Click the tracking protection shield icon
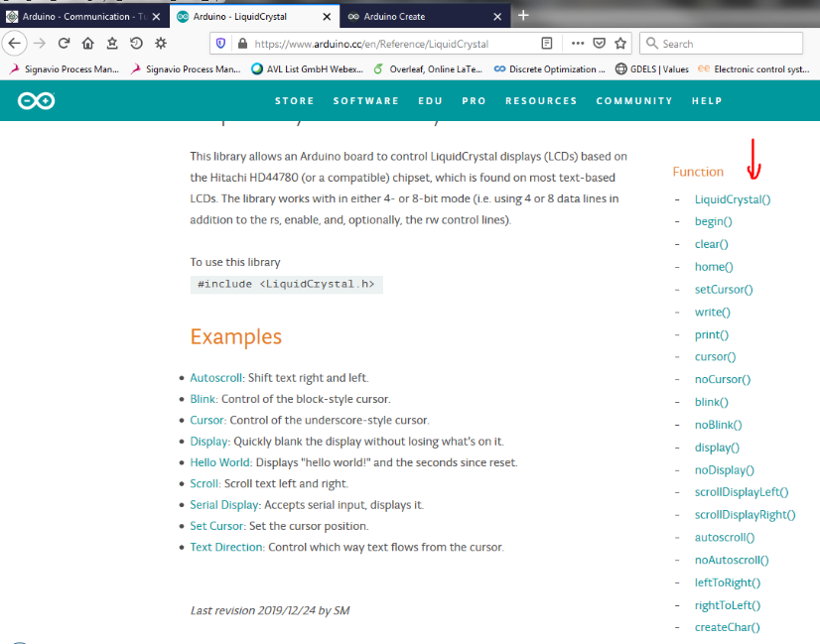The image size is (820, 644). [220, 44]
